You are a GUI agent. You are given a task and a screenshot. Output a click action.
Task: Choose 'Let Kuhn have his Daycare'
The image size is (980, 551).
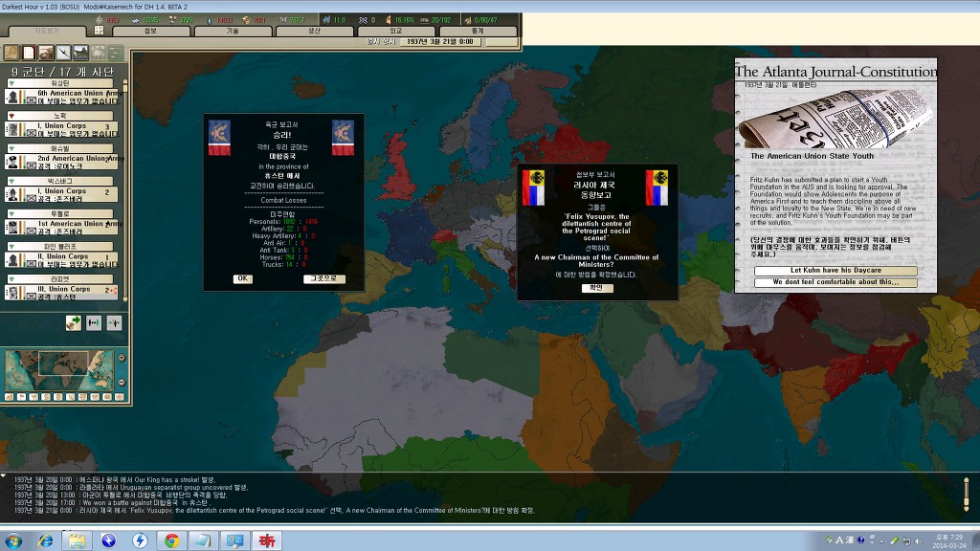point(835,271)
